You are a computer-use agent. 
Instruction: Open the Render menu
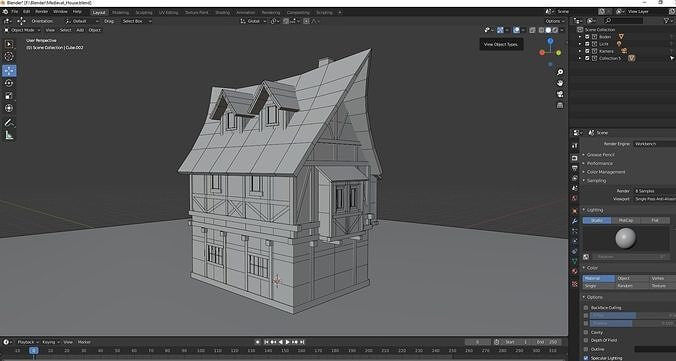(41, 12)
